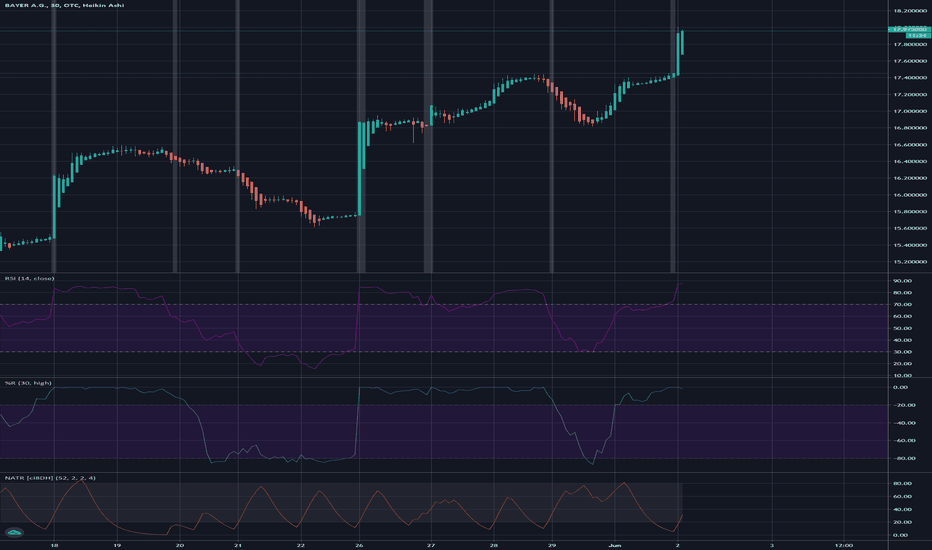Click the 17.200000 price axis label

[910, 95]
